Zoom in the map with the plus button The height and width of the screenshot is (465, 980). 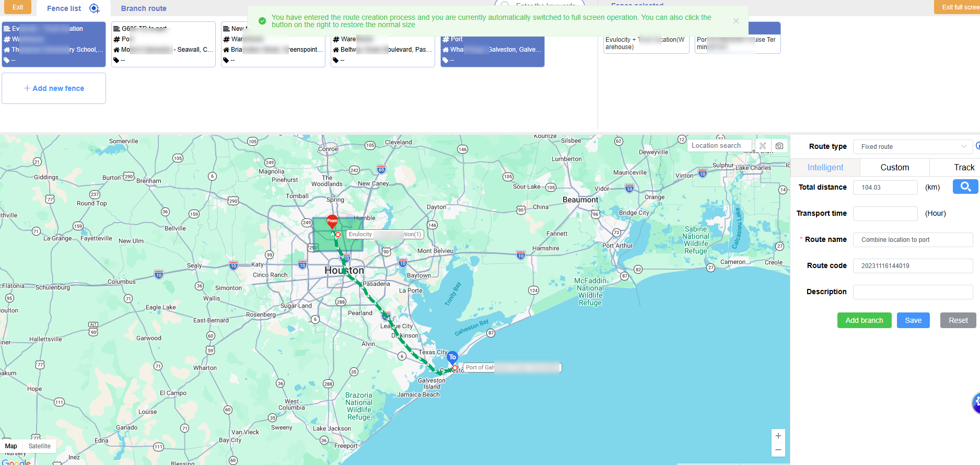click(x=778, y=436)
